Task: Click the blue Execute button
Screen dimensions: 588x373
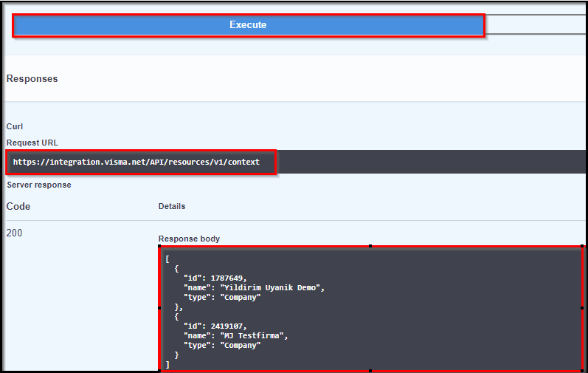Action: coord(248,25)
